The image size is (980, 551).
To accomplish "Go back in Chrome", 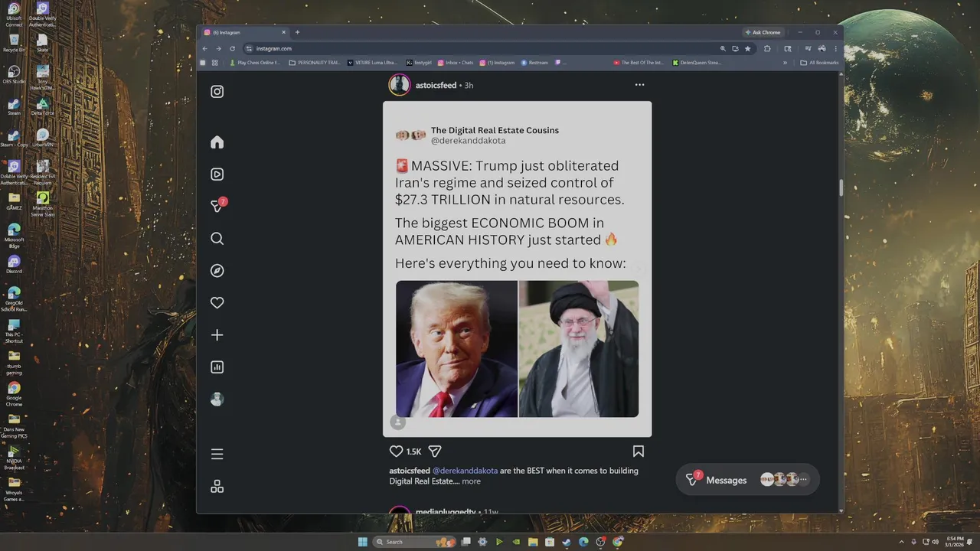I will pos(204,48).
